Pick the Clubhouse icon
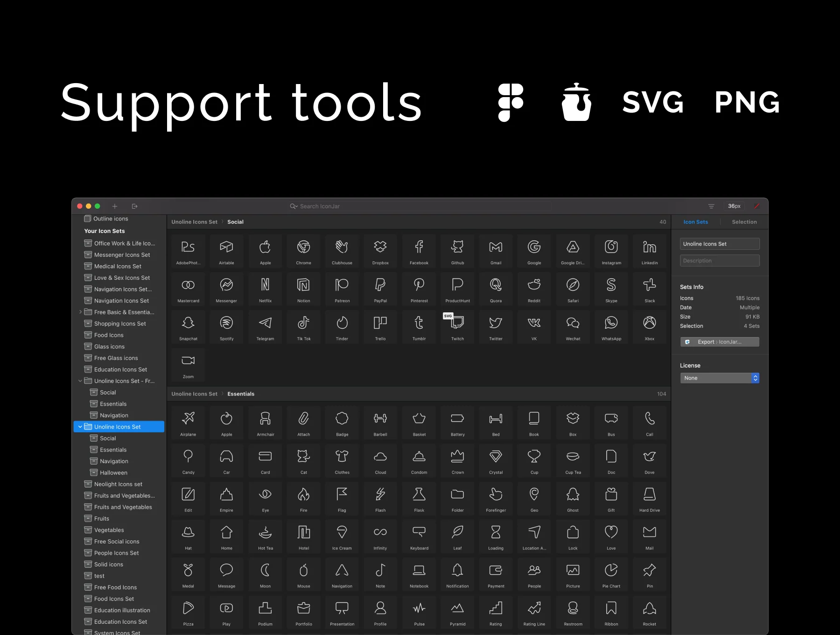 click(342, 251)
